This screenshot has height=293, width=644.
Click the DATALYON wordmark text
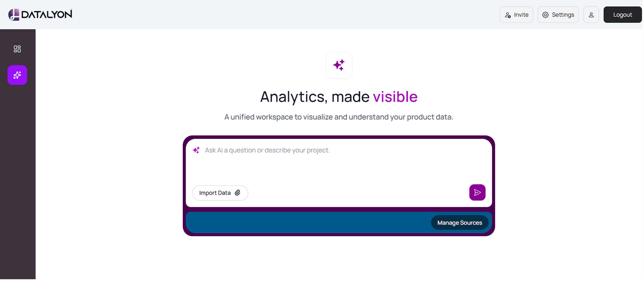point(47,14)
